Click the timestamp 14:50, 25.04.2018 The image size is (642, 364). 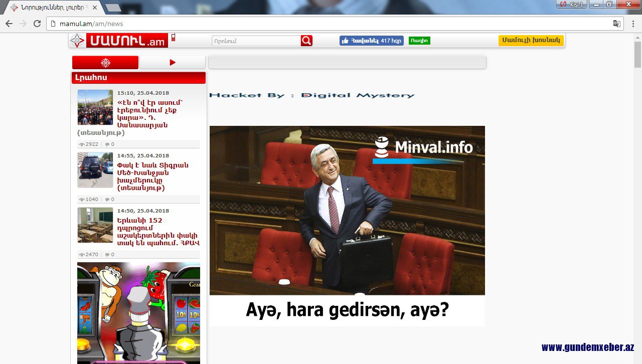pos(143,211)
